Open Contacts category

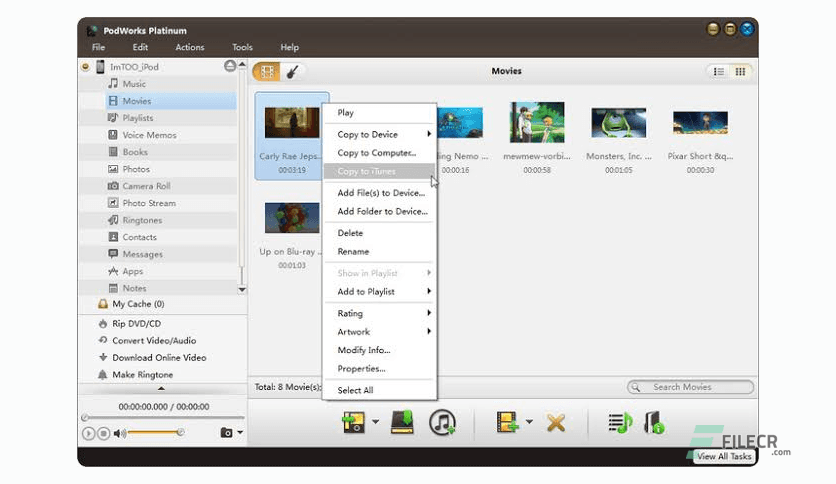[139, 237]
